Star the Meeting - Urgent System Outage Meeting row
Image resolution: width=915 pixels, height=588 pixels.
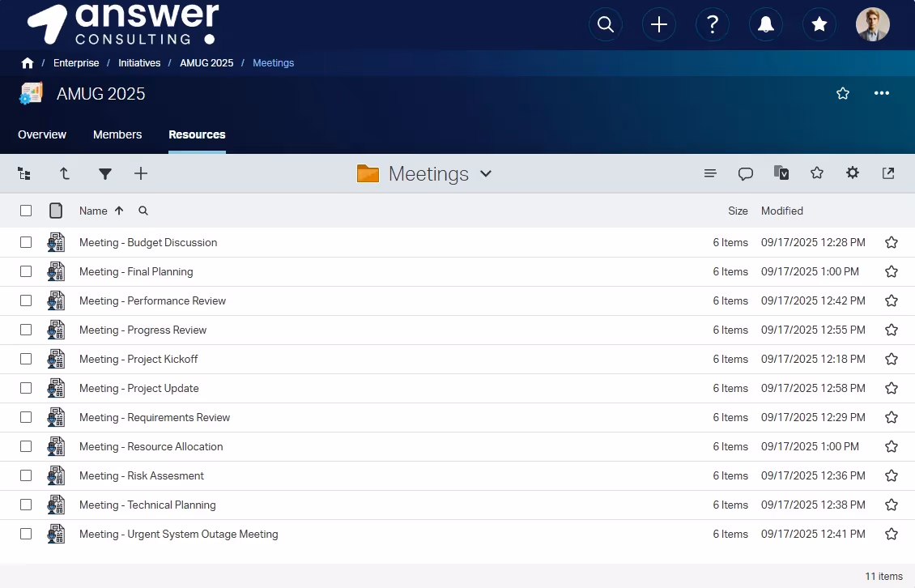coord(891,534)
